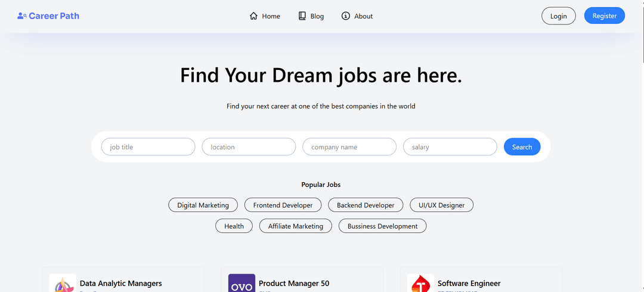Go to the About page
Image resolution: width=644 pixels, height=292 pixels.
(x=363, y=16)
